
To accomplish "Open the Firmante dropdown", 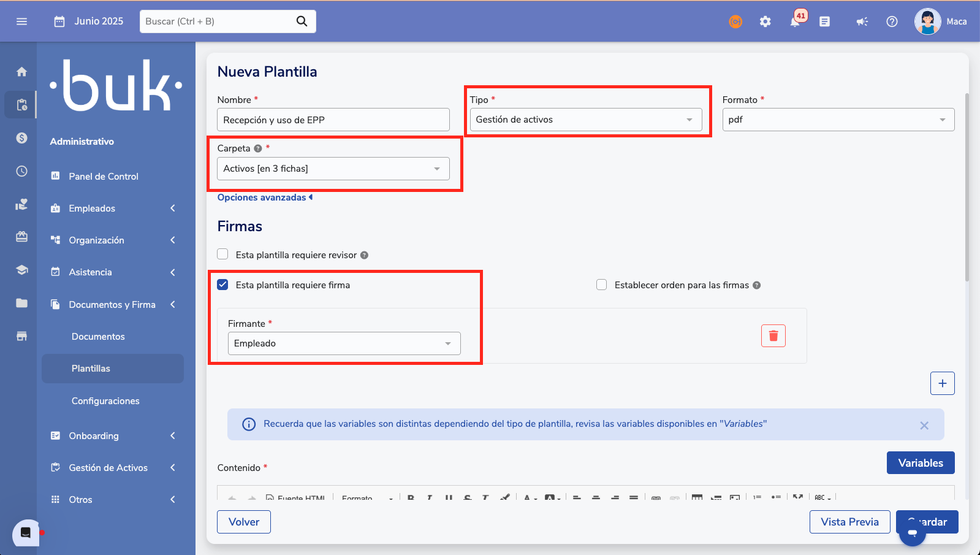I will (x=344, y=343).
